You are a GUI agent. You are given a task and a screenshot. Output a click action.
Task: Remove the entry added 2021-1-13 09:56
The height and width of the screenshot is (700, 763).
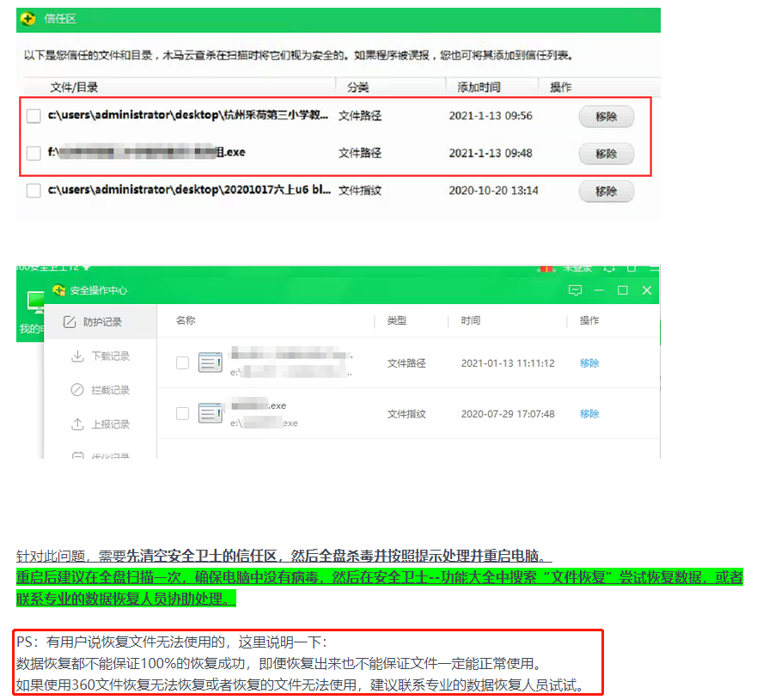pyautogui.click(x=607, y=117)
